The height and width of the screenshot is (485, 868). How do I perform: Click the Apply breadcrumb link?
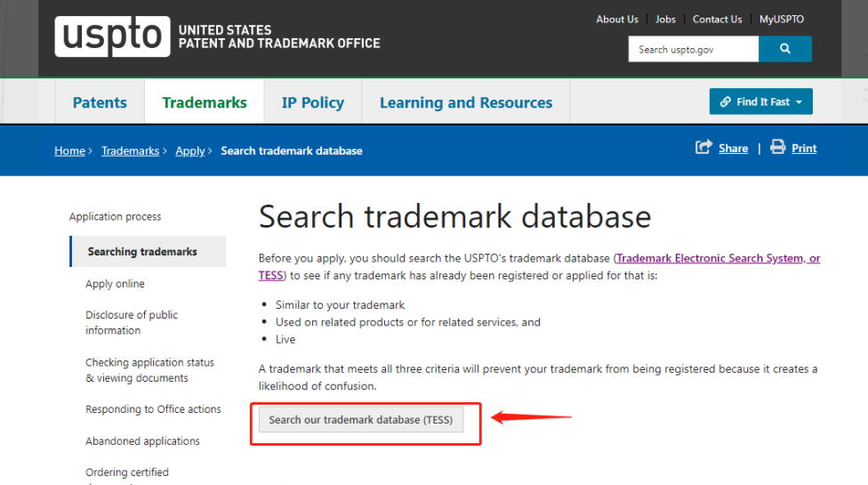click(190, 150)
